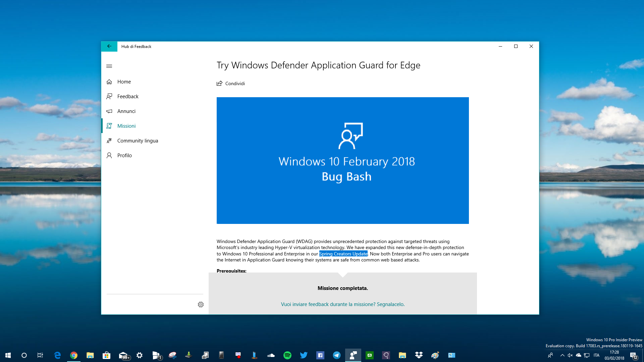This screenshot has height=362, width=644.
Task: Expand hidden system tray icons
Action: click(562, 355)
